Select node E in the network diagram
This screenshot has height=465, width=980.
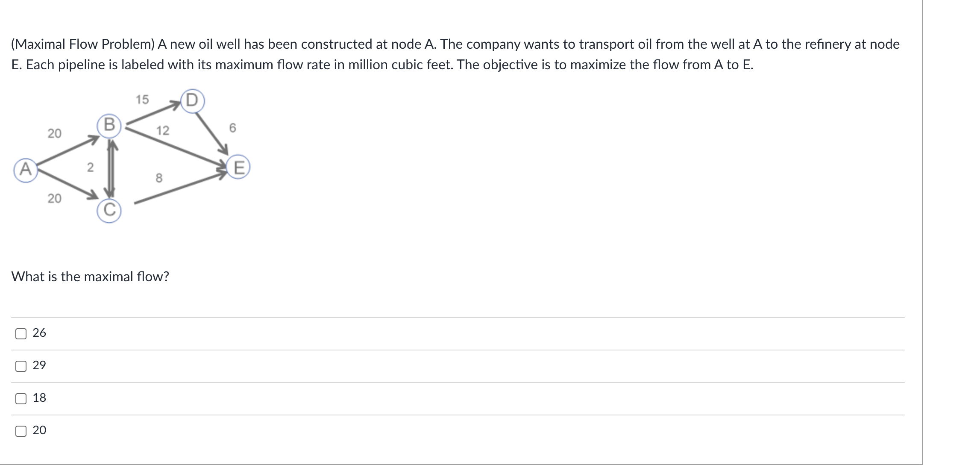click(x=238, y=167)
